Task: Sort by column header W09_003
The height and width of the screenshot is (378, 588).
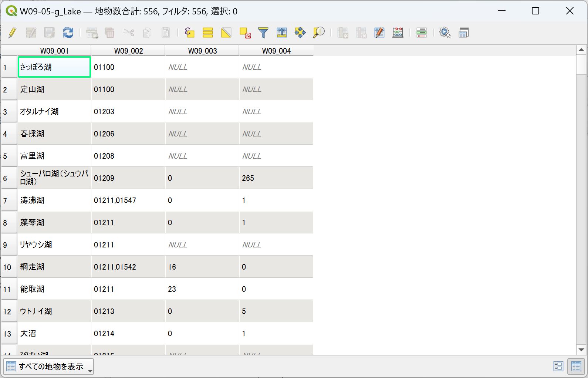Action: coord(202,51)
